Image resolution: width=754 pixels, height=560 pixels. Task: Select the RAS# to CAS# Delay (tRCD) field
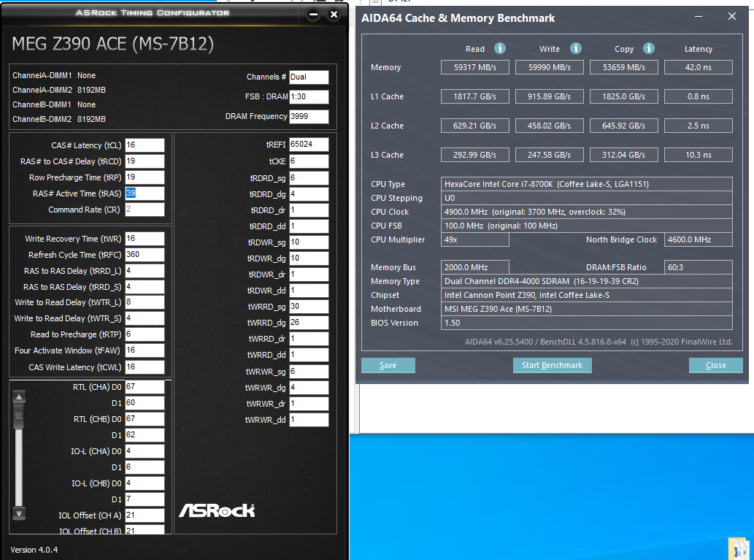pos(145,161)
